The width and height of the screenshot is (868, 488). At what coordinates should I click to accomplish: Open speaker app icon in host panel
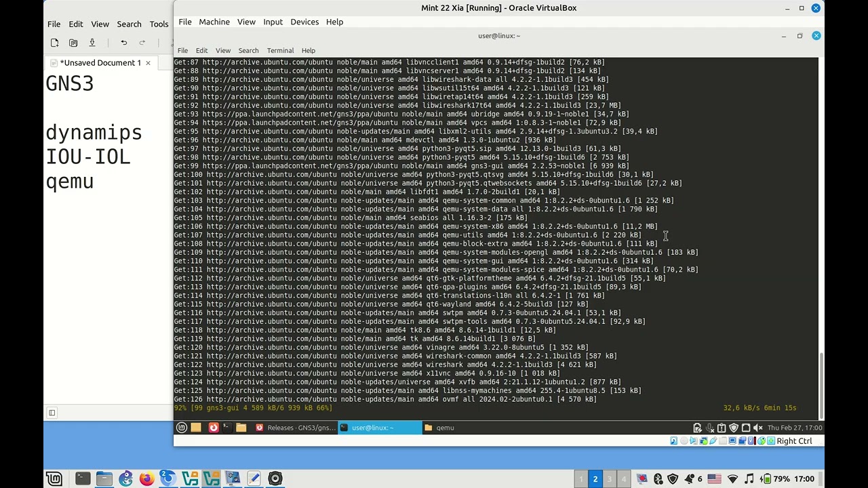coord(275,479)
